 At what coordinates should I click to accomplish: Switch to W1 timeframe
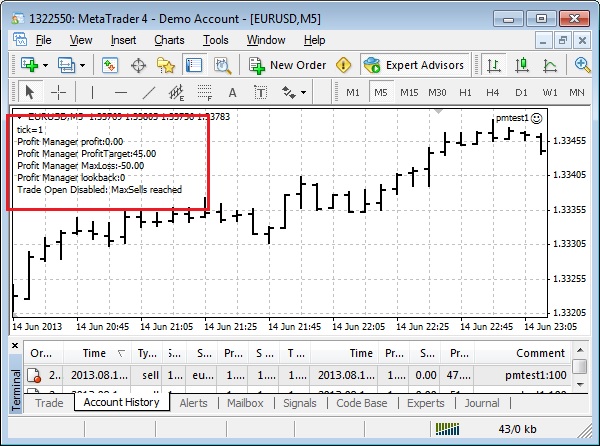pos(550,93)
